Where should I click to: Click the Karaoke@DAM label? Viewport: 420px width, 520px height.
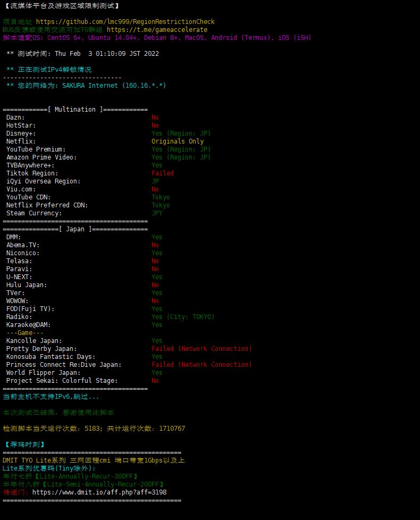coord(29,325)
